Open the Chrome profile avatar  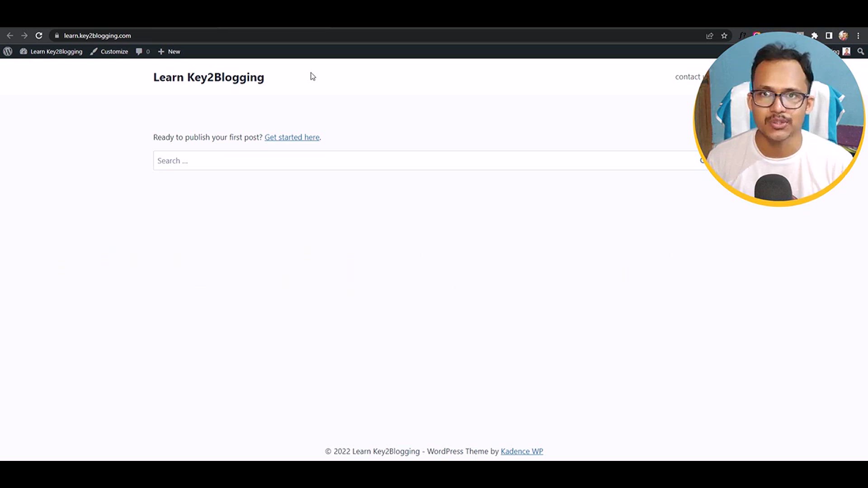pyautogui.click(x=844, y=36)
